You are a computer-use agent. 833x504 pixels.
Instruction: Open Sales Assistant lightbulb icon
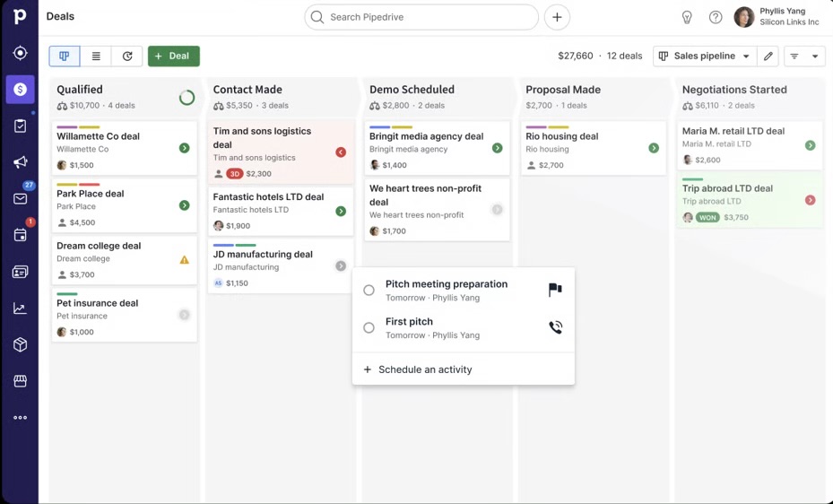687,17
